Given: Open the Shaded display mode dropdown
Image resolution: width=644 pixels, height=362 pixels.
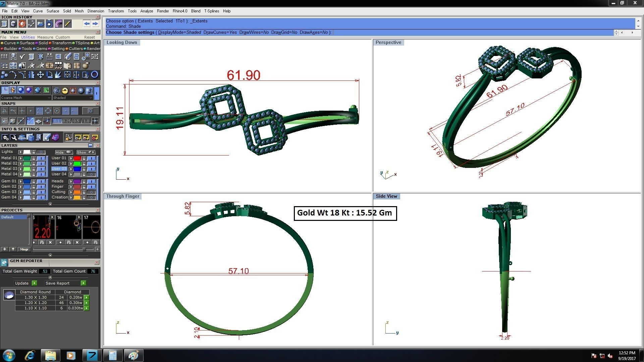Looking at the screenshot, I should pos(72,98).
